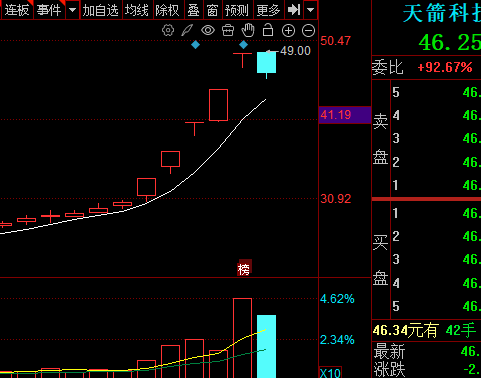Toggle the eye visibility icon
Image resolution: width=481 pixels, height=378 pixels.
[208, 30]
